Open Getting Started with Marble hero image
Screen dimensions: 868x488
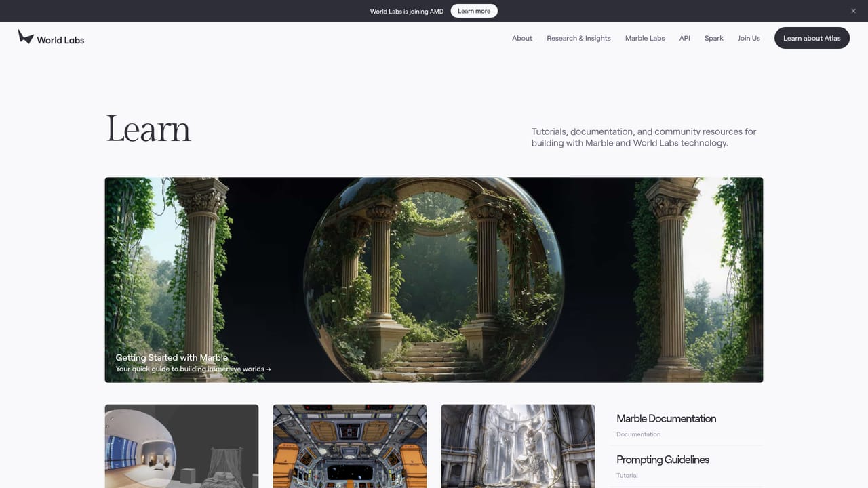point(434,280)
